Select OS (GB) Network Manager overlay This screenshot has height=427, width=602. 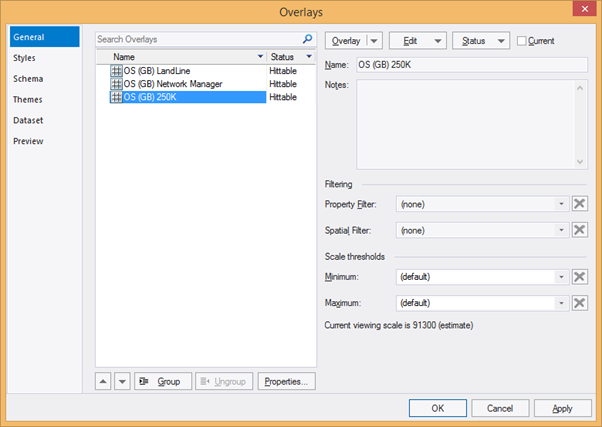click(172, 84)
